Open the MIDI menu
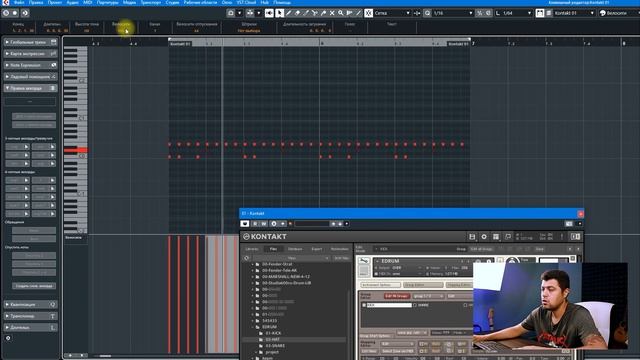This screenshot has height=360, width=640. 88,2
